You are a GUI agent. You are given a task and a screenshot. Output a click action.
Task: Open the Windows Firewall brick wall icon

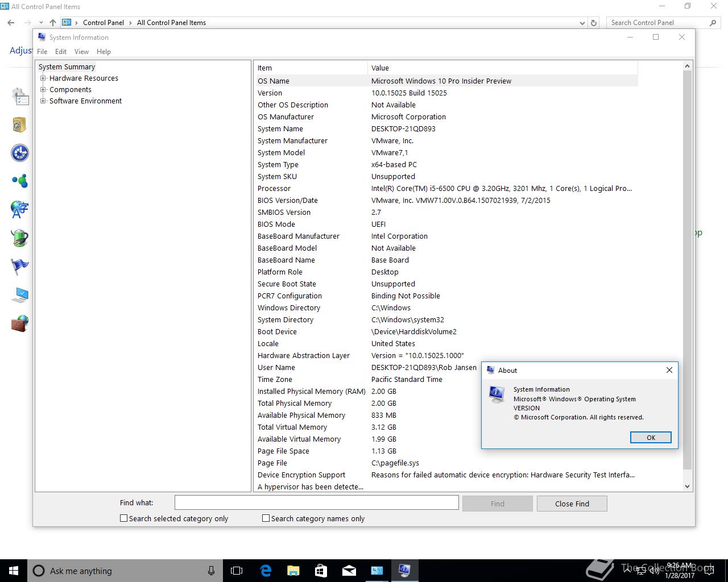[20, 323]
